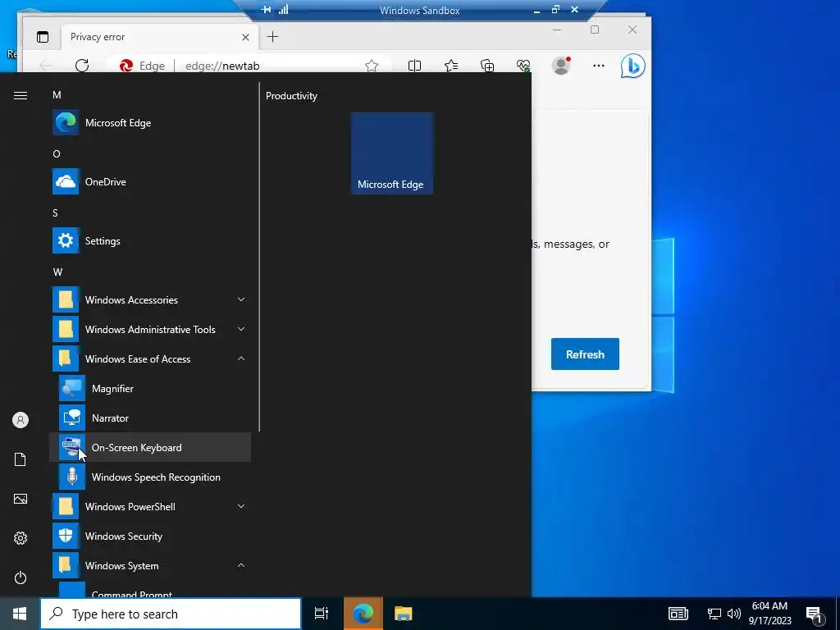Click the Windows PowerShell folder
Screen dimensions: 840x630
click(151, 507)
